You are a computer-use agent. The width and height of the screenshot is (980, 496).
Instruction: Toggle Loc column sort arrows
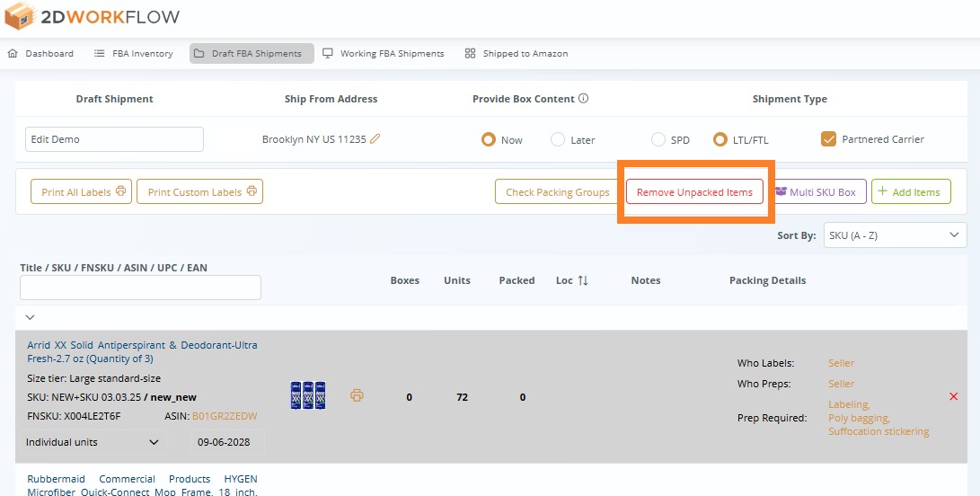click(582, 280)
